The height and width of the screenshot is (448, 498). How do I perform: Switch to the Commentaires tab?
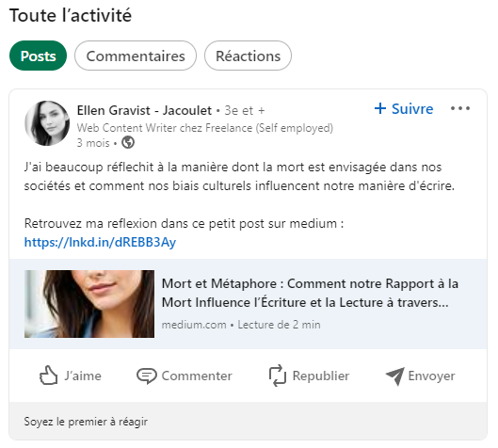tap(136, 56)
